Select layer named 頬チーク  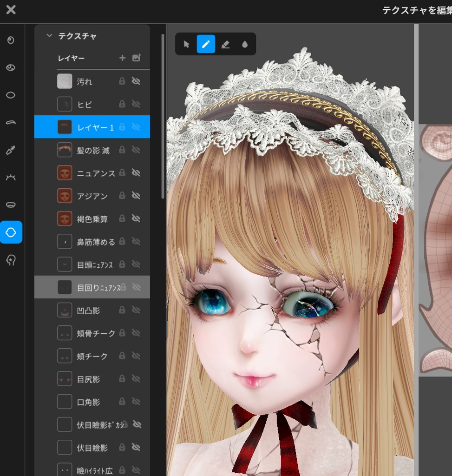click(x=92, y=356)
